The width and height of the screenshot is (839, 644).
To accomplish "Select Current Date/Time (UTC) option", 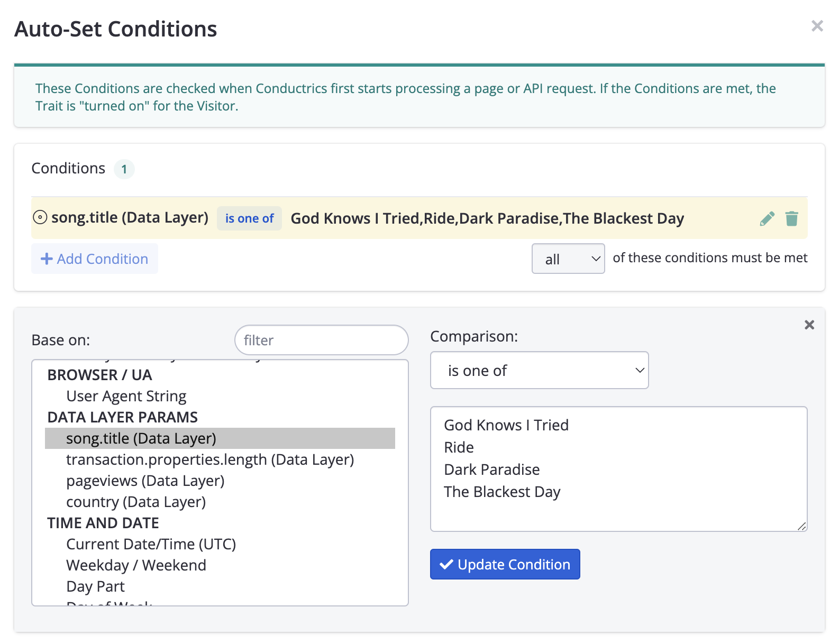I will pos(151,544).
